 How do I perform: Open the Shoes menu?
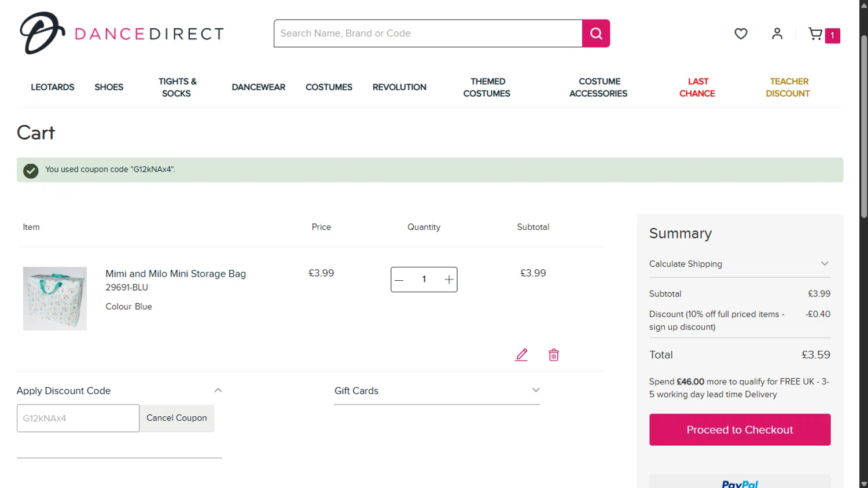[x=109, y=87]
